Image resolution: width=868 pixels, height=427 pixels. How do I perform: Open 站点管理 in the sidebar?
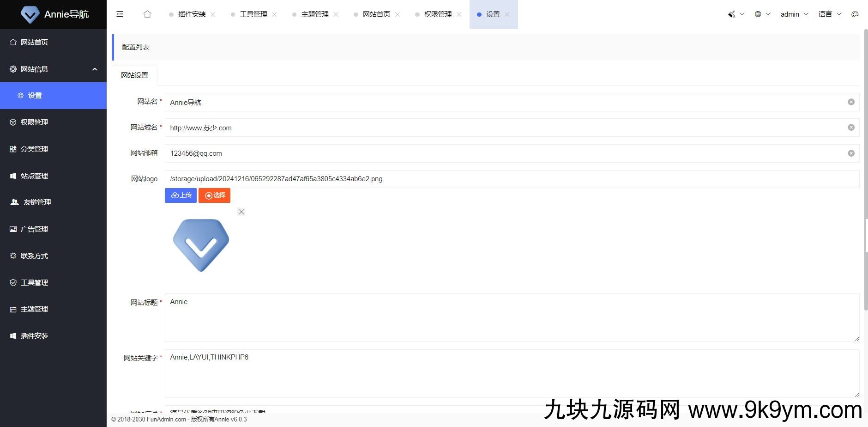[x=53, y=176]
